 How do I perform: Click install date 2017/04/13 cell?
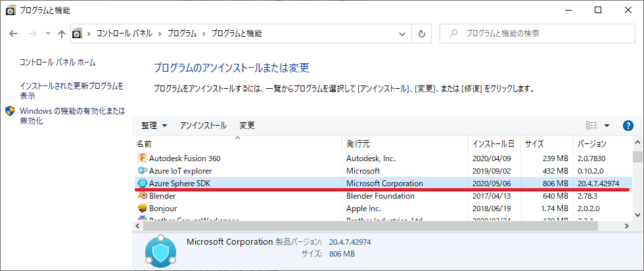pos(492,196)
